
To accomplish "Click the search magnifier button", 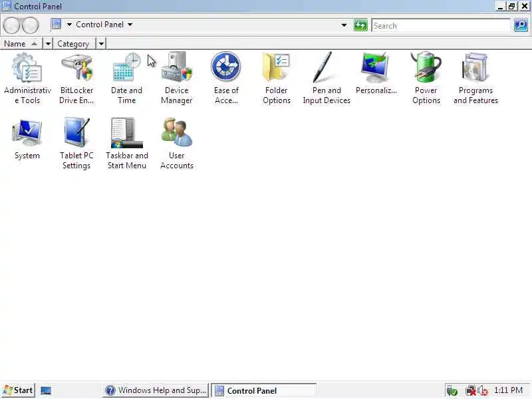I will pyautogui.click(x=521, y=25).
